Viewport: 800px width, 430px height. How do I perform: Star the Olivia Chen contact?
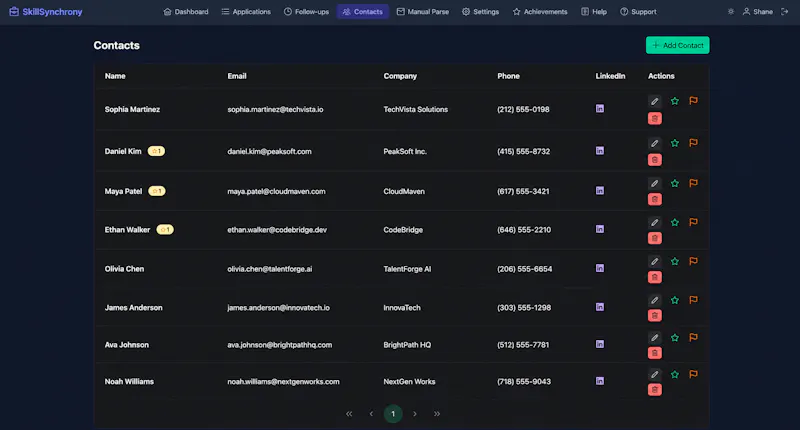click(x=674, y=262)
